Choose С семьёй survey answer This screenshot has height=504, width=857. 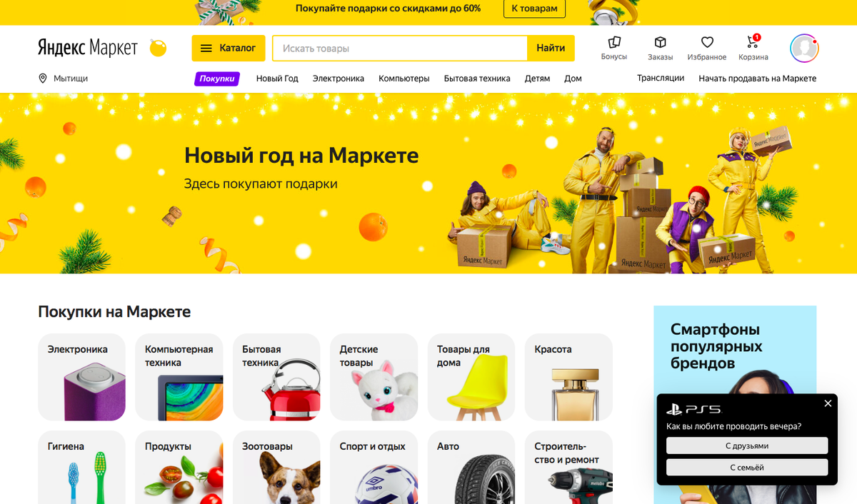pos(747,468)
